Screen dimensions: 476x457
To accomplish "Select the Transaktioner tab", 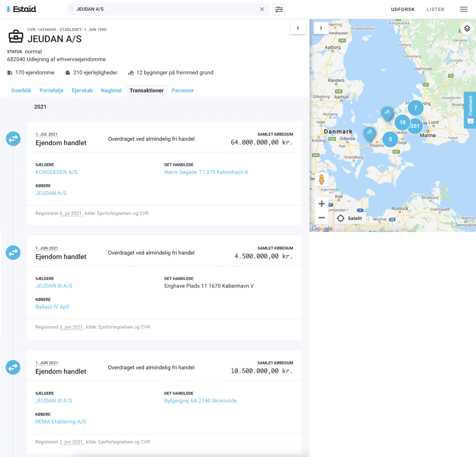I will click(x=147, y=90).
